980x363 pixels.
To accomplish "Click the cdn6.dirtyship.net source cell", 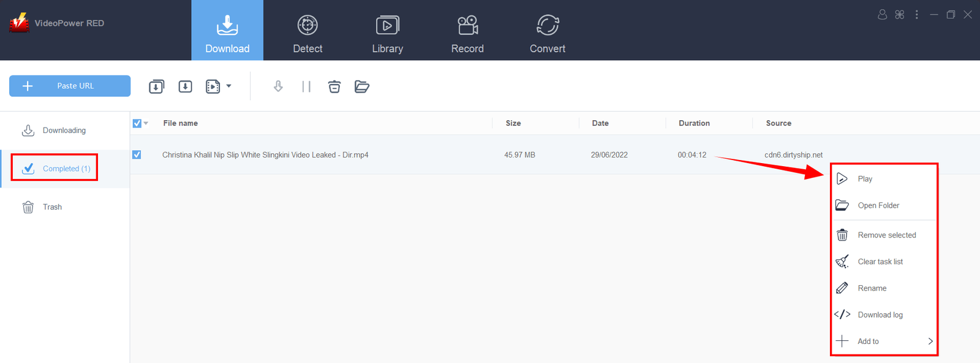I will tap(793, 155).
